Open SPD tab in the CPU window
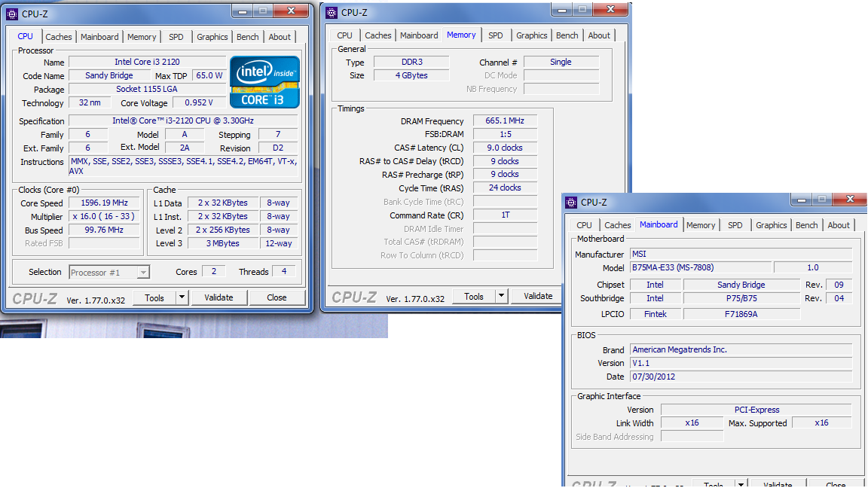Image resolution: width=868 pixels, height=488 pixels. [x=176, y=36]
